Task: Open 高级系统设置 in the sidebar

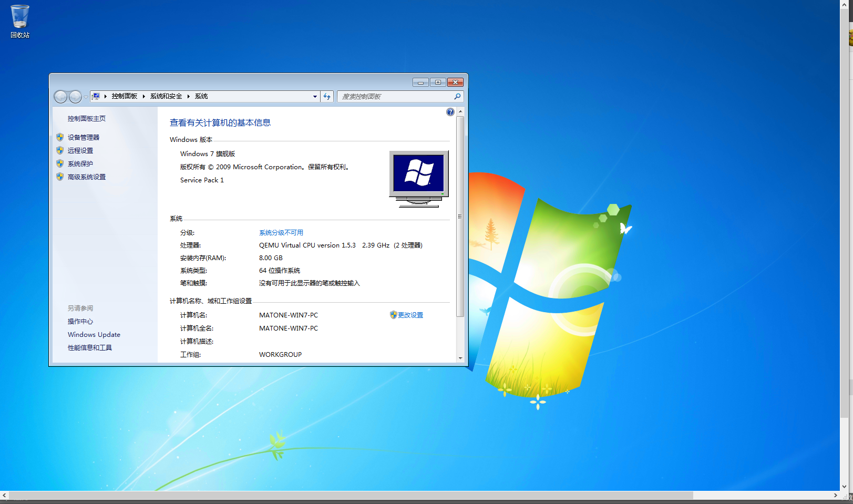Action: (87, 177)
